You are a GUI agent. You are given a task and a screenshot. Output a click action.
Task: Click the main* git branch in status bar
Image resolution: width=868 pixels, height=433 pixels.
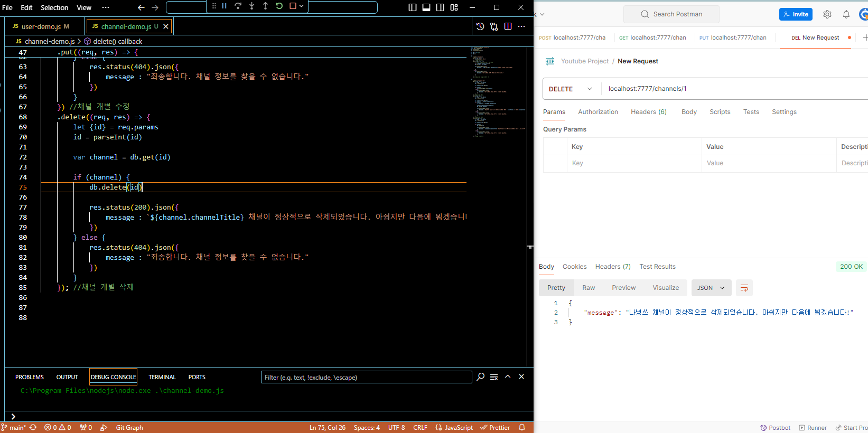coord(14,428)
